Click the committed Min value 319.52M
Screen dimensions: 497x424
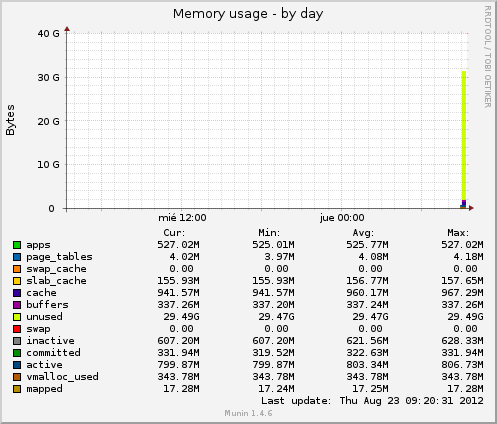273,353
